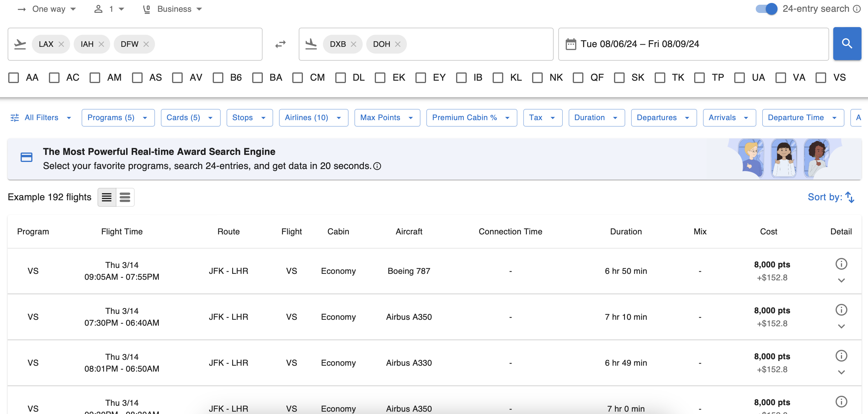Click the arrival plane landing icon
The image size is (868, 414).
coord(311,44)
